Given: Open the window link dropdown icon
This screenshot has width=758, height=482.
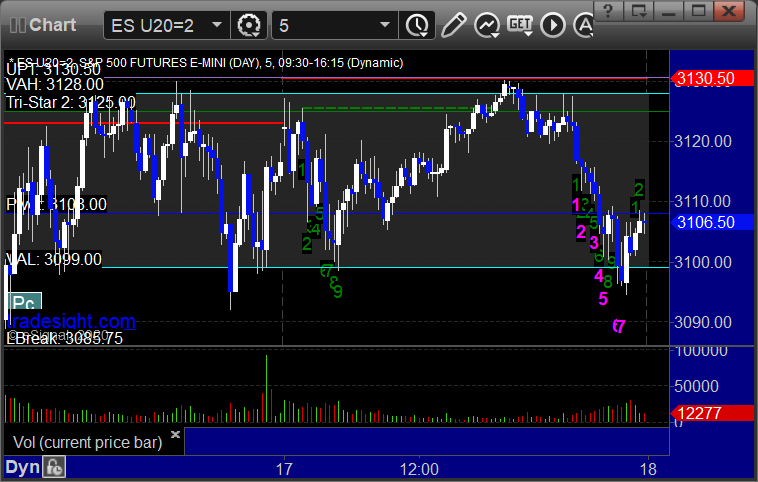Looking at the screenshot, I should point(639,11).
